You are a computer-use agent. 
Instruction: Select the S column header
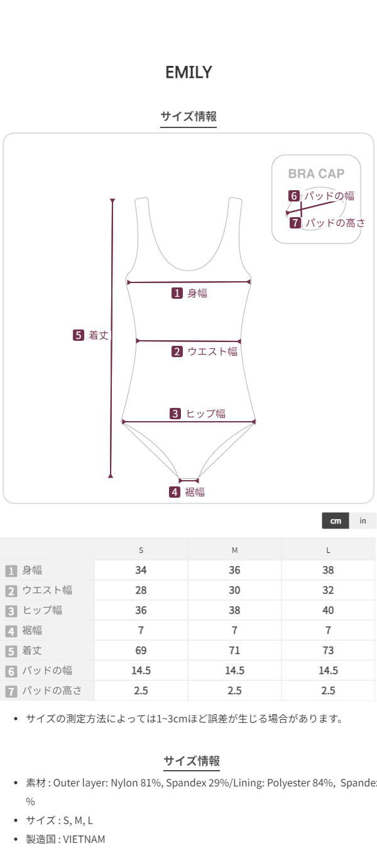pos(141,550)
